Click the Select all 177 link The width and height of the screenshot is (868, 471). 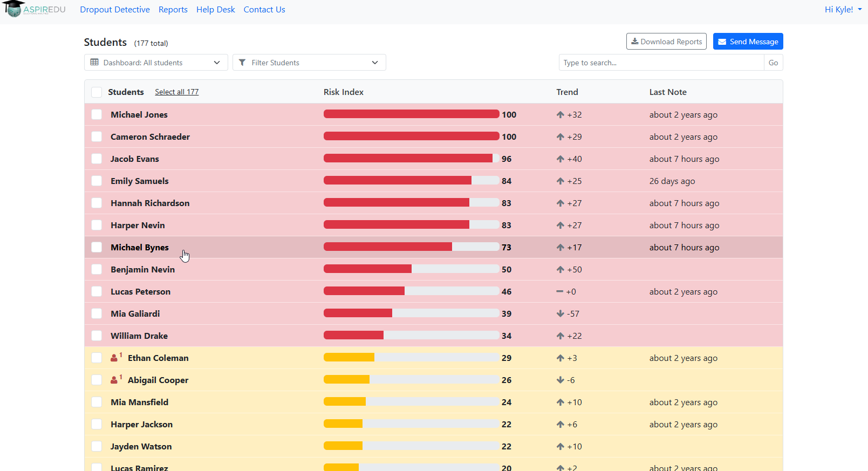pyautogui.click(x=177, y=92)
